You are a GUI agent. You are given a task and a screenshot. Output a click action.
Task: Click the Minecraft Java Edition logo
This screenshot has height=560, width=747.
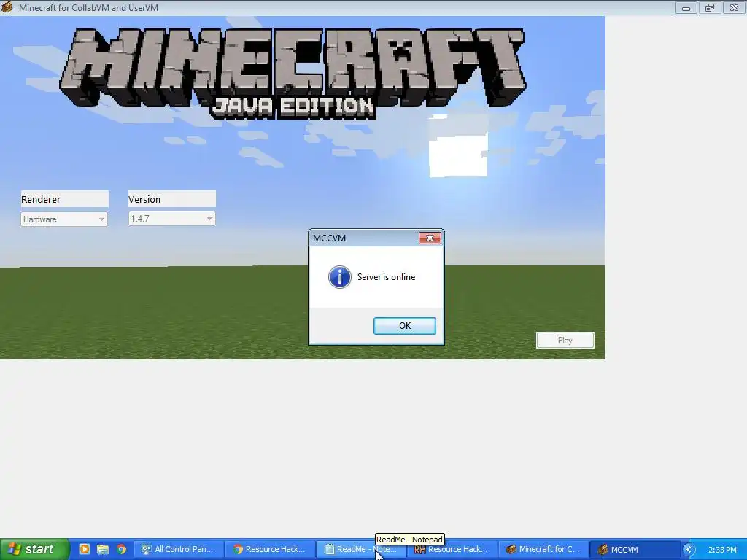[293, 72]
